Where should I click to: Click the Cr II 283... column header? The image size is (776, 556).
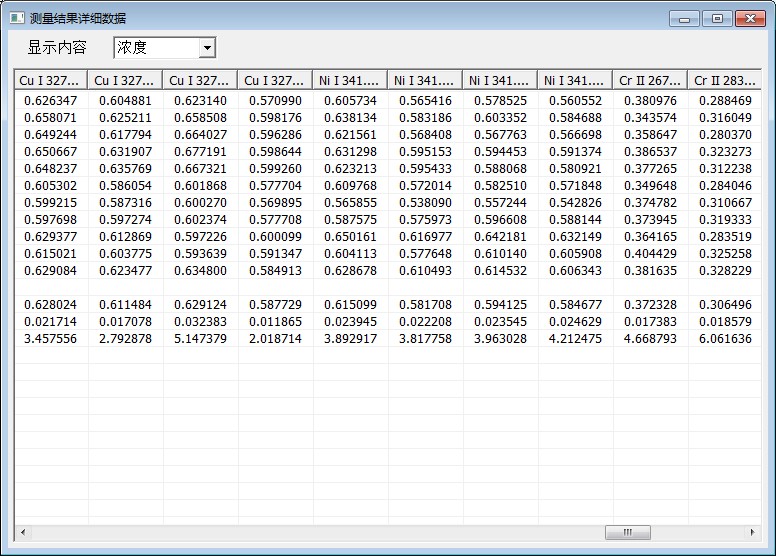(x=725, y=80)
